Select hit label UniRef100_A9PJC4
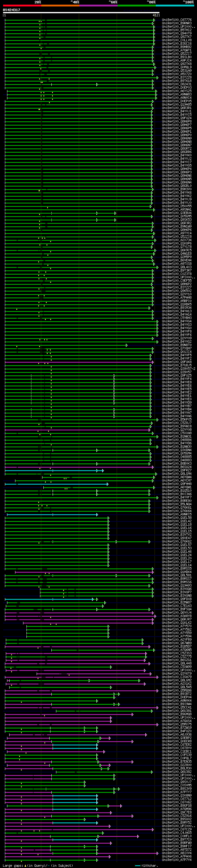This screenshot has width=197, height=868. (x=176, y=60)
